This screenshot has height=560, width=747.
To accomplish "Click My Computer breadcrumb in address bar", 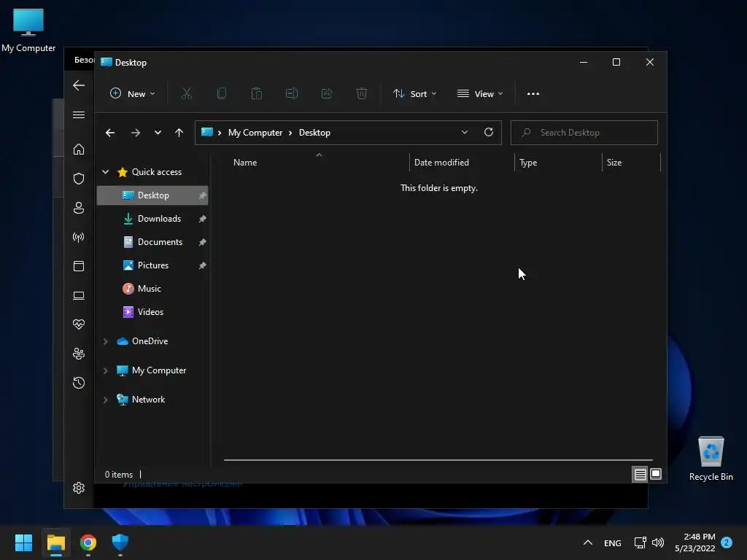I will pos(255,133).
